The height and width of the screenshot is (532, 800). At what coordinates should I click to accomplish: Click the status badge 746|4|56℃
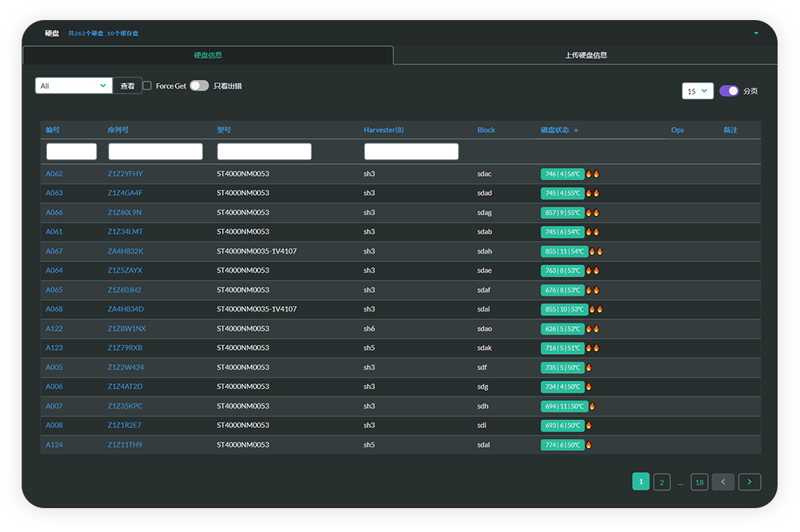coord(562,174)
